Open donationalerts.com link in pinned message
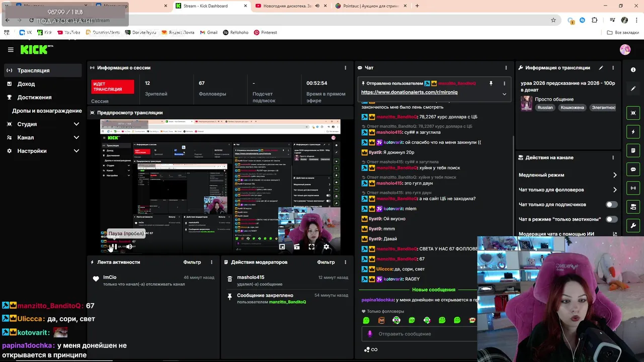 409,93
